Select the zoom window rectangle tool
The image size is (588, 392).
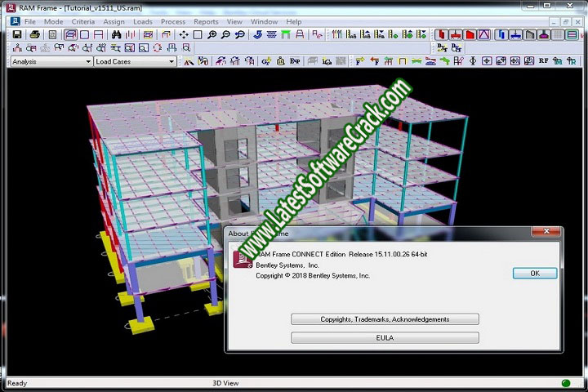coord(198,35)
